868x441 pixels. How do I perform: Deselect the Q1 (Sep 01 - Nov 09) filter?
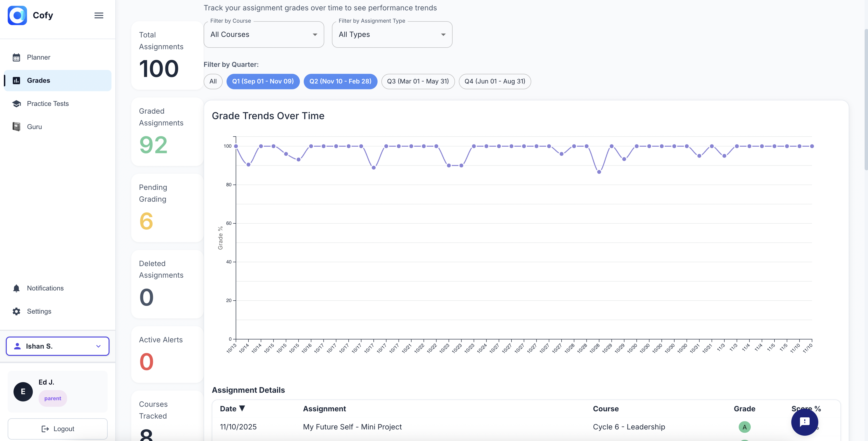263,81
